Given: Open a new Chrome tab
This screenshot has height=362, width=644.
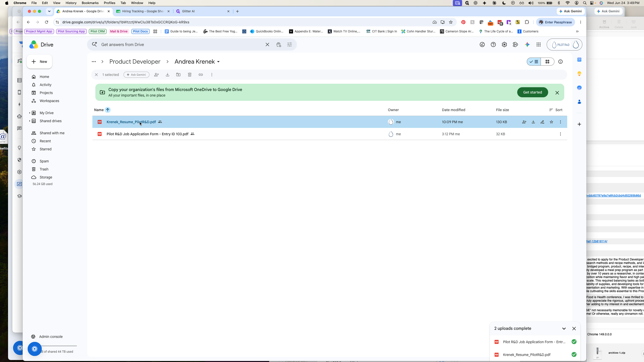Looking at the screenshot, I should (237, 11).
